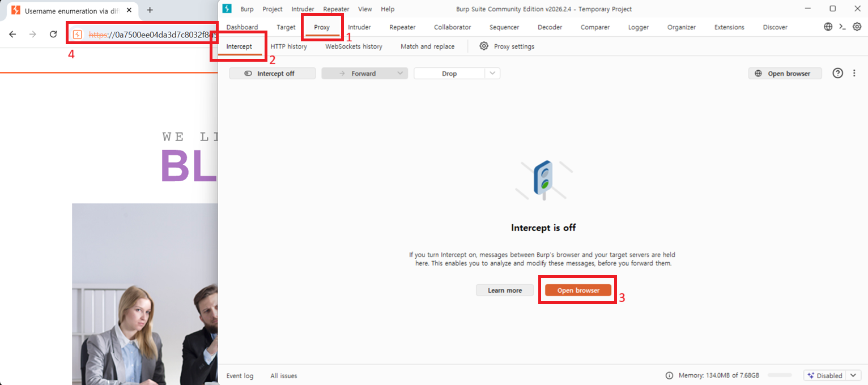The image size is (868, 385).
Task: Click the browser back arrow
Action: coord(12,34)
